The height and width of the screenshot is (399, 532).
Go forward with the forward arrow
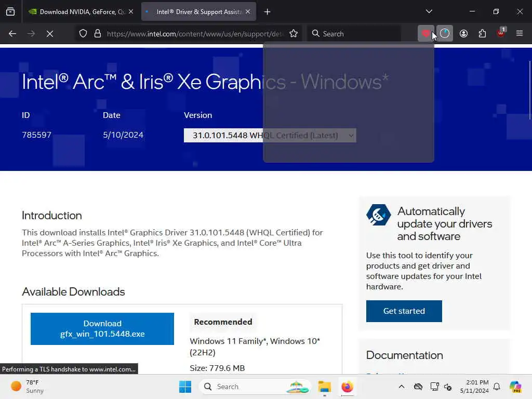click(31, 34)
